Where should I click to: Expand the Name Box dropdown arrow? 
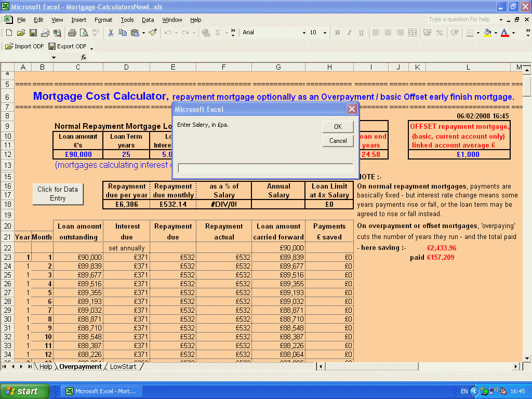[54, 58]
